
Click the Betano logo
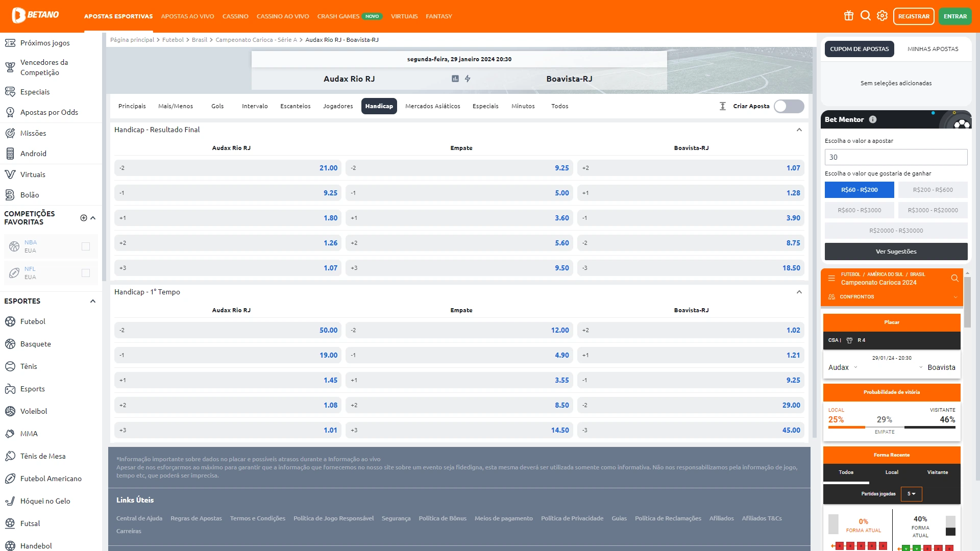pyautogui.click(x=36, y=15)
